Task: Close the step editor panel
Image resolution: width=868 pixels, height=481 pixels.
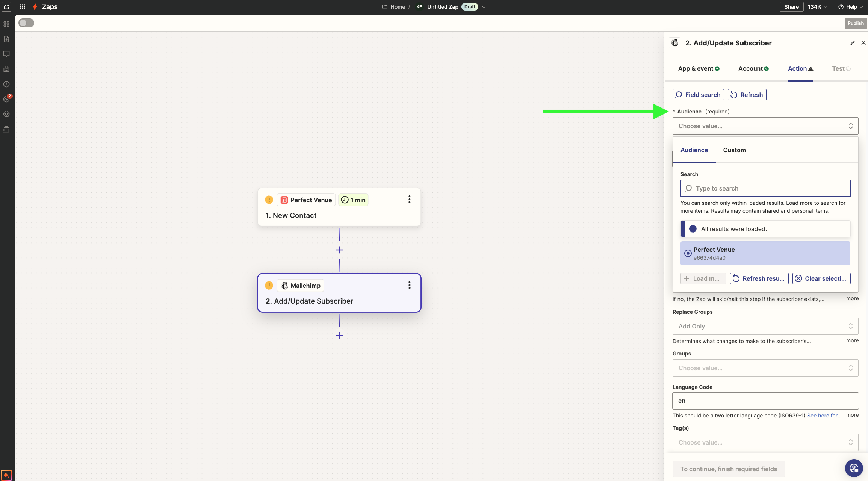Action: (863, 43)
